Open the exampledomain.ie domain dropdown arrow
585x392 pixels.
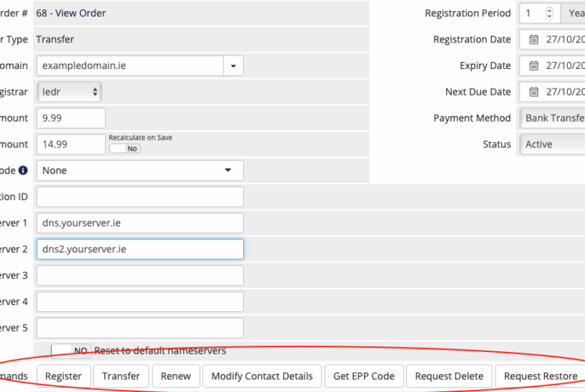234,66
